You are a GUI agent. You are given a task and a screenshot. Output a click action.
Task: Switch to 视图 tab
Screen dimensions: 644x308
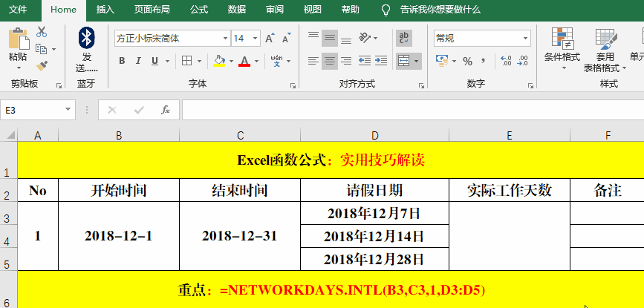click(312, 10)
